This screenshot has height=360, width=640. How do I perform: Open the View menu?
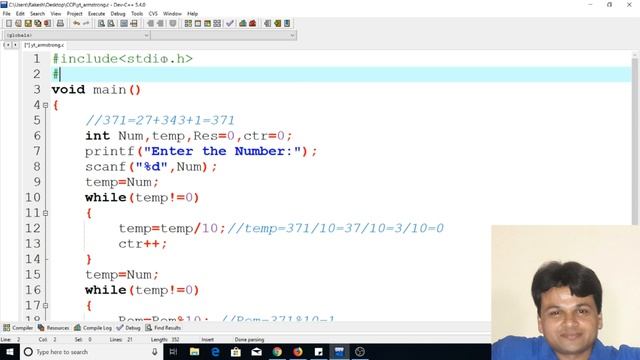(56, 13)
